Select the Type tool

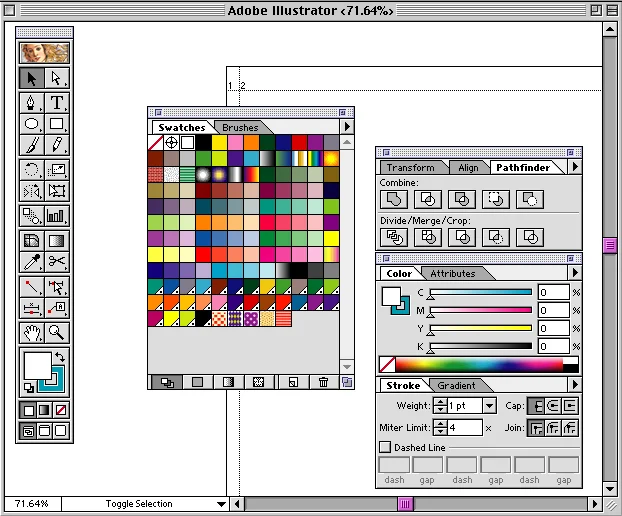click(56, 102)
